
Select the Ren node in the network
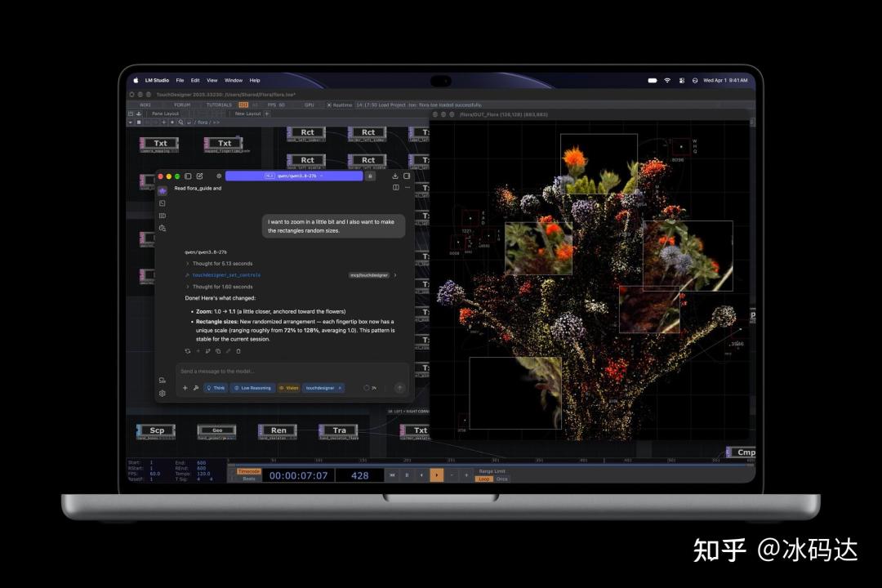point(278,431)
